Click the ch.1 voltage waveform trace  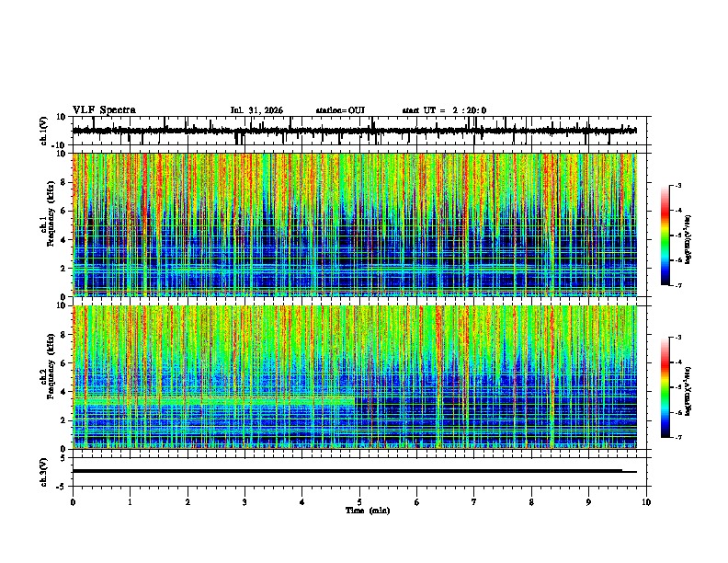[354, 131]
